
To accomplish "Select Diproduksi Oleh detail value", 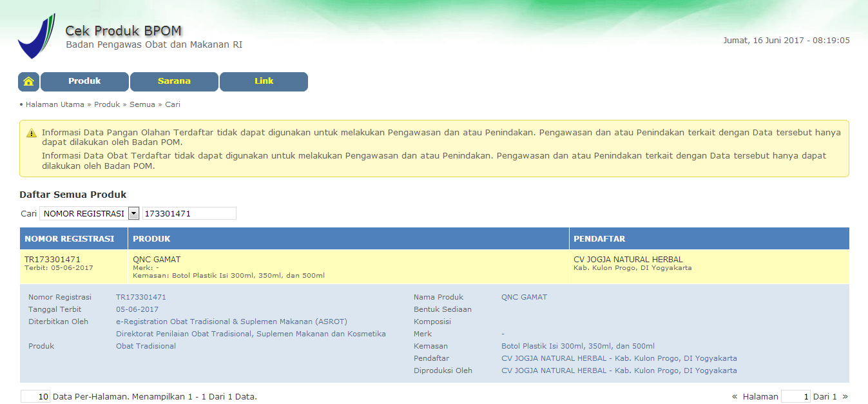I will pos(619,370).
